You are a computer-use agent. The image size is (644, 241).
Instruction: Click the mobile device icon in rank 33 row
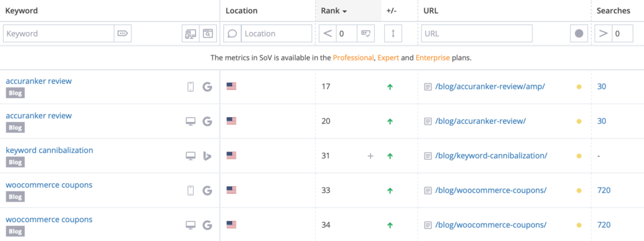(190, 191)
